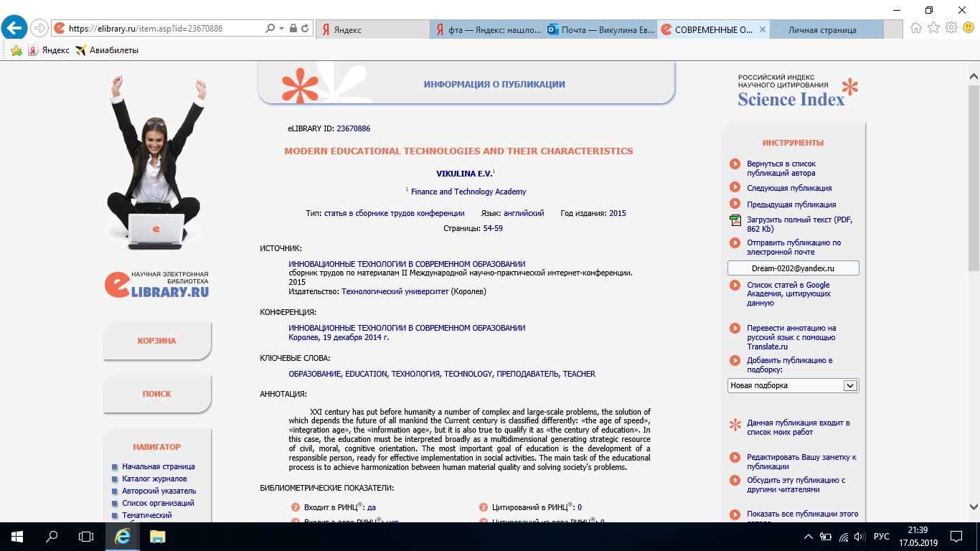Viewport: 980px width, 551px height.
Task: Click 'Отправить публикацию по электронной почте'
Action: 793,248
